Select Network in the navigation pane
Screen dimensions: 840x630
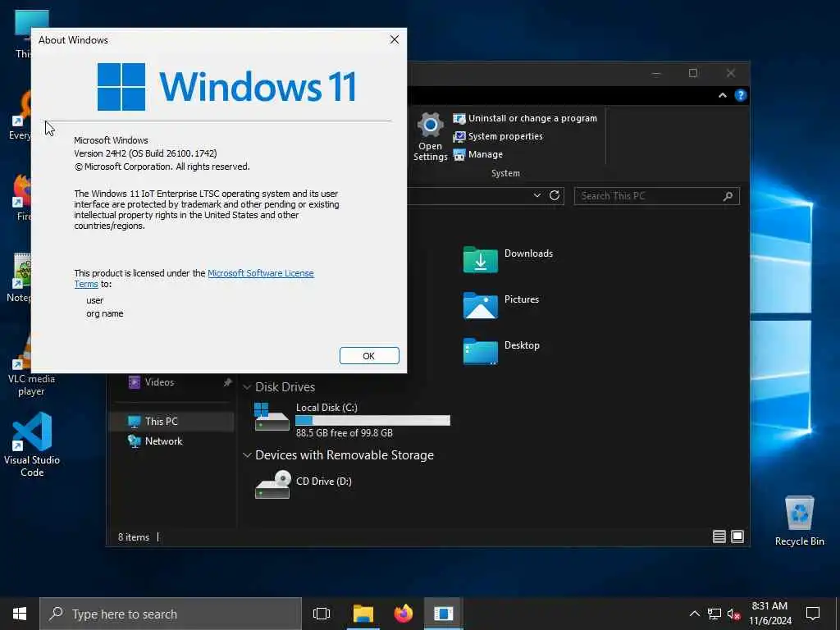163,441
